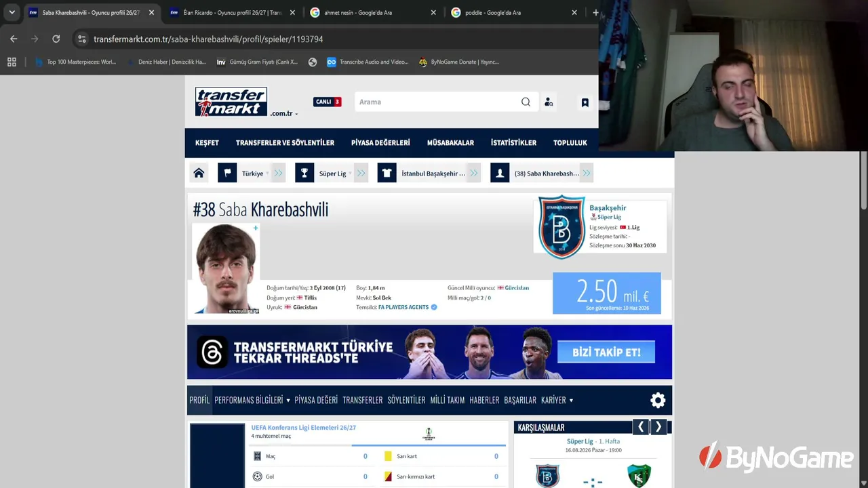The height and width of the screenshot is (488, 868).
Task: Click the 2.50 mil. € market value box
Action: 607,293
